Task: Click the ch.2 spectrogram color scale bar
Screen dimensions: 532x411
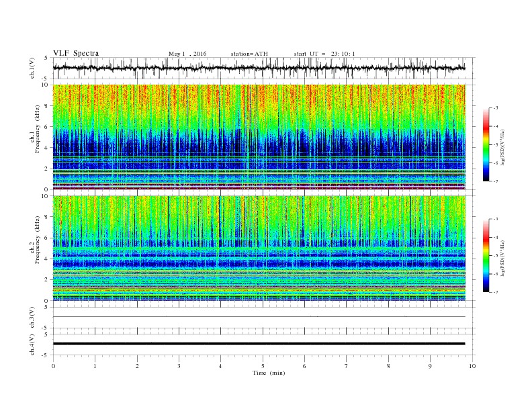Action: click(486, 255)
